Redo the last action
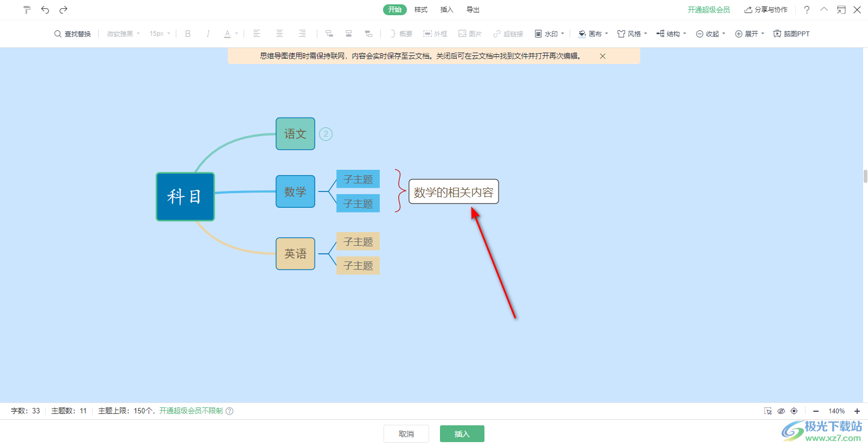Image resolution: width=868 pixels, height=447 pixels. [x=63, y=10]
